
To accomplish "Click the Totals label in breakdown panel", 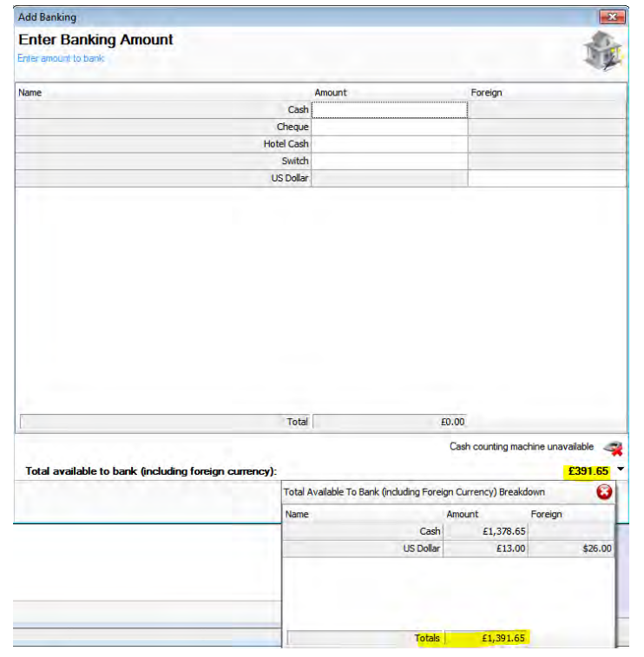I will [427, 638].
